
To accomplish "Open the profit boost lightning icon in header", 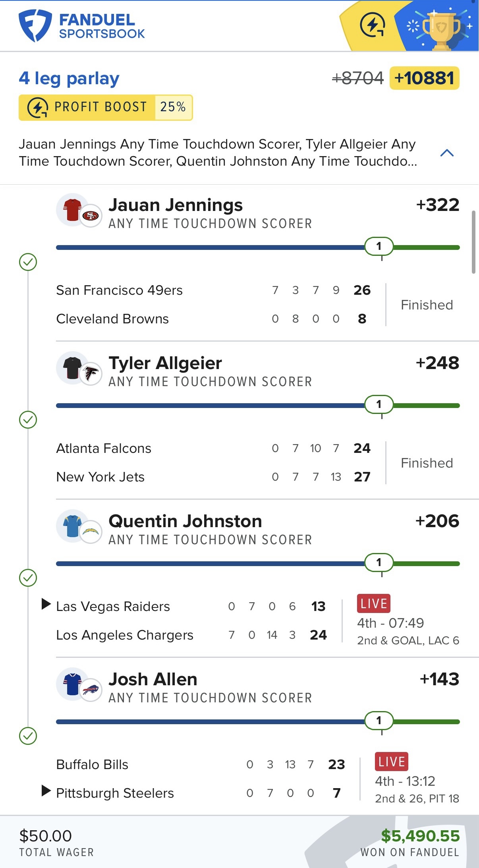I will pyautogui.click(x=372, y=25).
